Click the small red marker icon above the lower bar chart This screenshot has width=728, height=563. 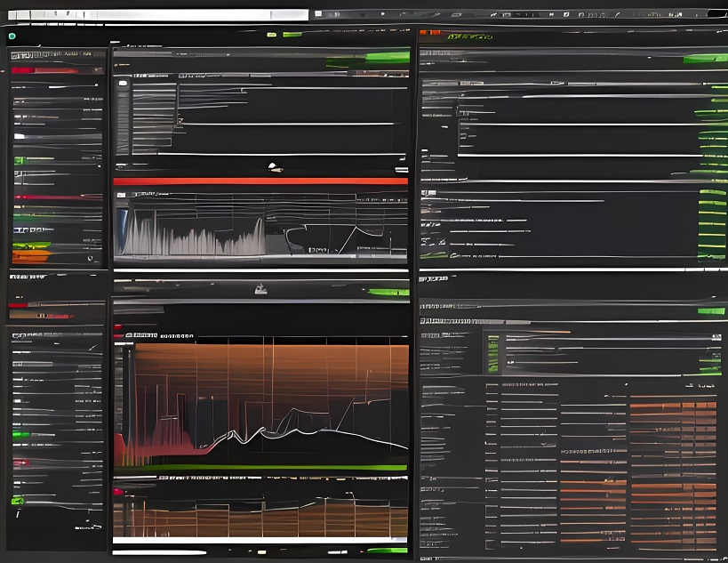[x=117, y=491]
